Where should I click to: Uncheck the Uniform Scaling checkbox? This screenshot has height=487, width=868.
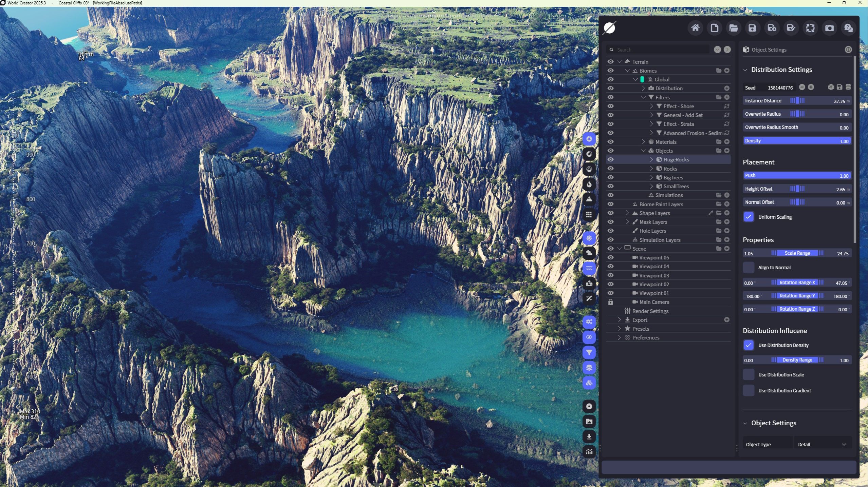[749, 217]
